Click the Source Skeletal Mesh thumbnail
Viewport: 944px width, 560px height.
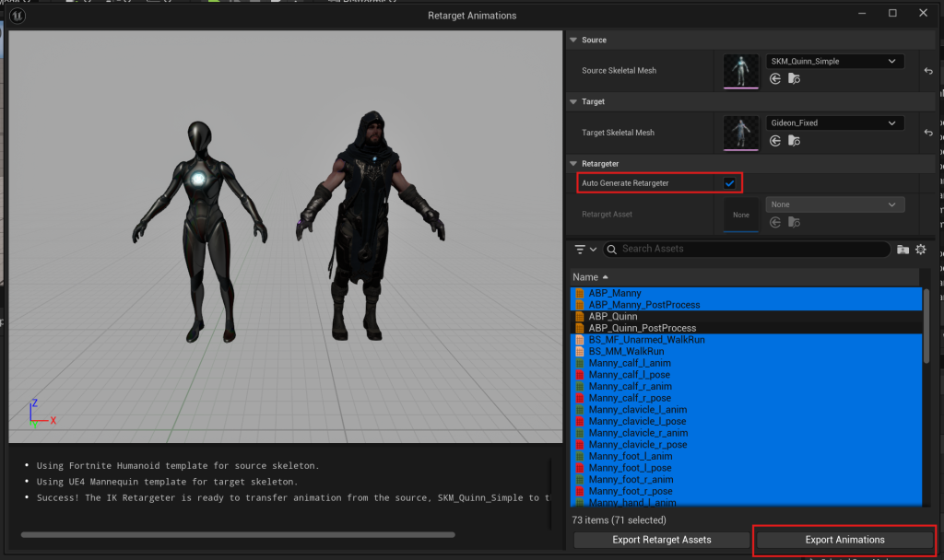coord(740,71)
